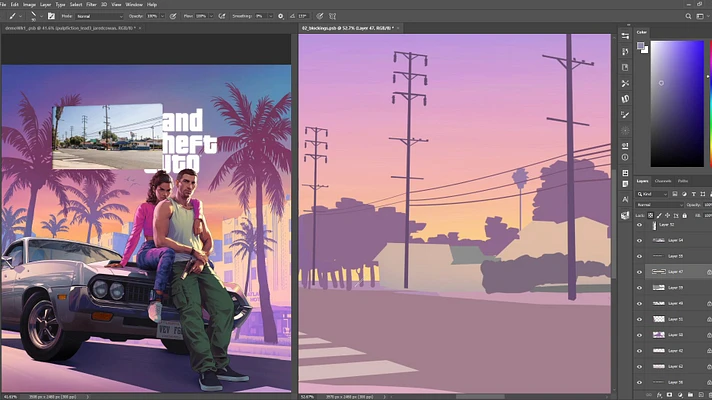
Task: Click the brush angle value field
Action: pyautogui.click(x=303, y=16)
